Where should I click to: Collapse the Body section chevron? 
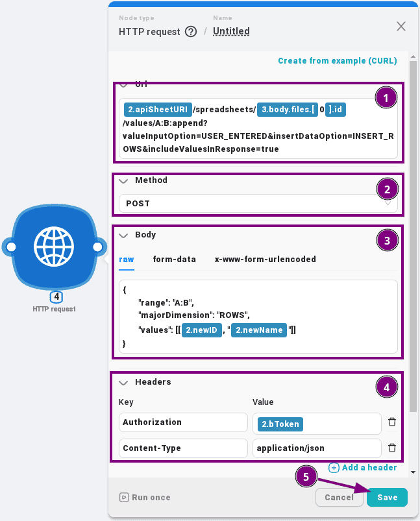tap(123, 236)
